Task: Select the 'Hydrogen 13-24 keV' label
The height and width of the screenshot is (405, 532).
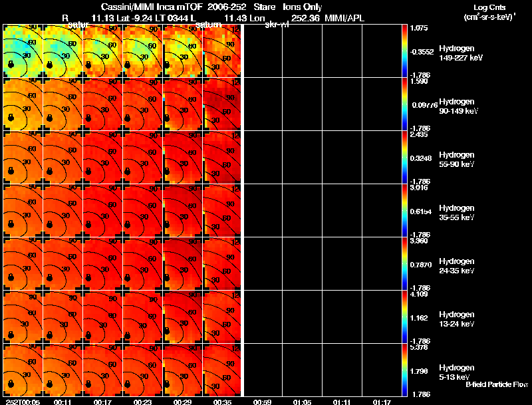Action: pyautogui.click(x=457, y=319)
